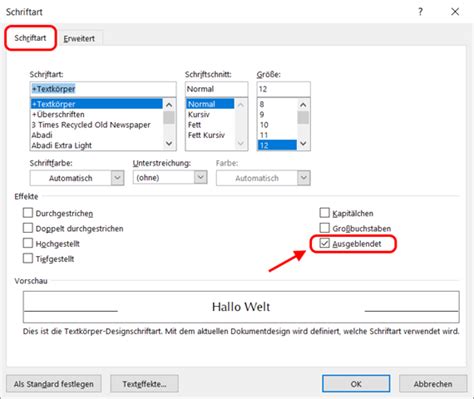474x399 pixels.
Task: Click the Schriftart text input field
Action: pos(103,89)
